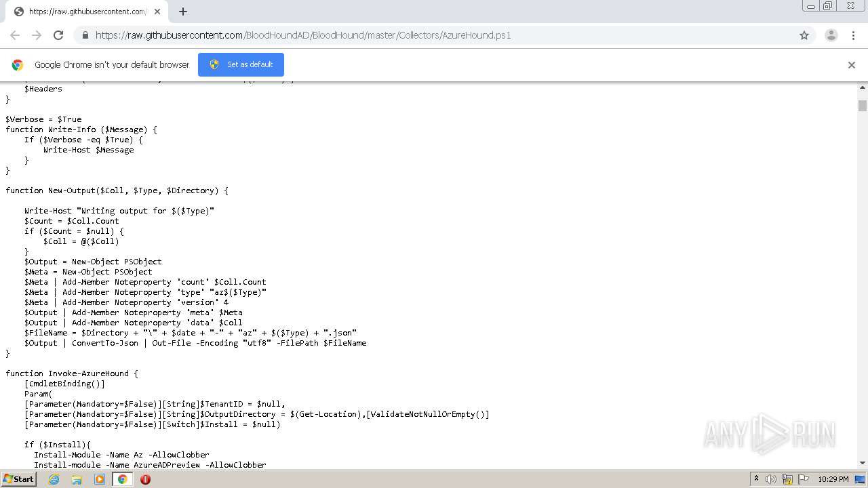Click the 10:29 PM taskbar clock

[x=833, y=479]
